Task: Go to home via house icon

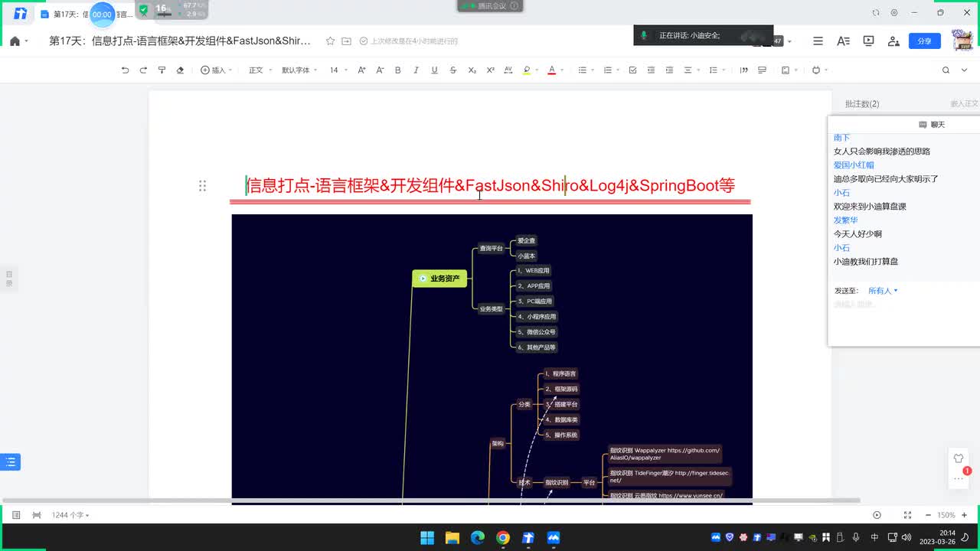Action: pyautogui.click(x=15, y=41)
